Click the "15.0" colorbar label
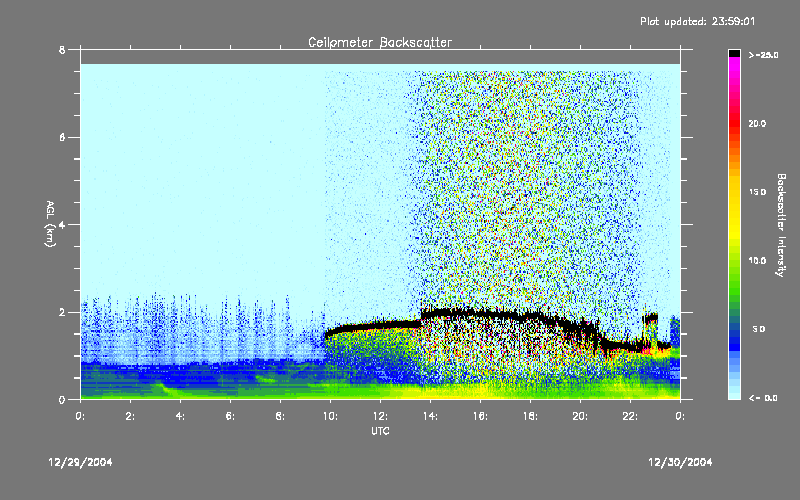Viewport: 800px width, 500px height. (757, 192)
